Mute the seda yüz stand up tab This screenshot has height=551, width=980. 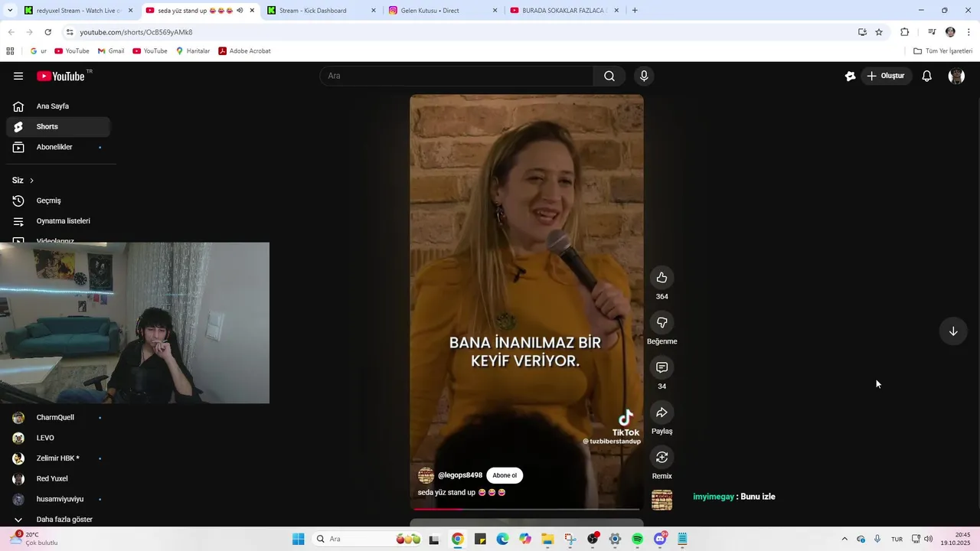(x=240, y=11)
